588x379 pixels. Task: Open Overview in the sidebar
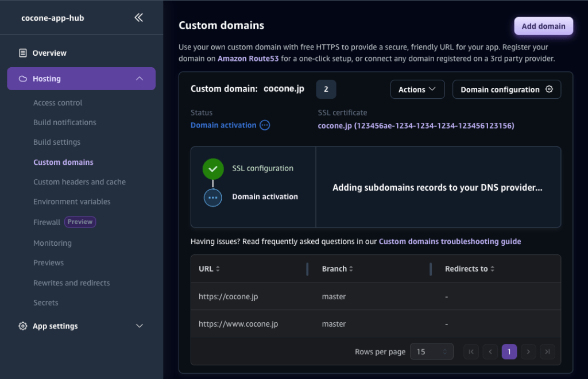pos(49,53)
